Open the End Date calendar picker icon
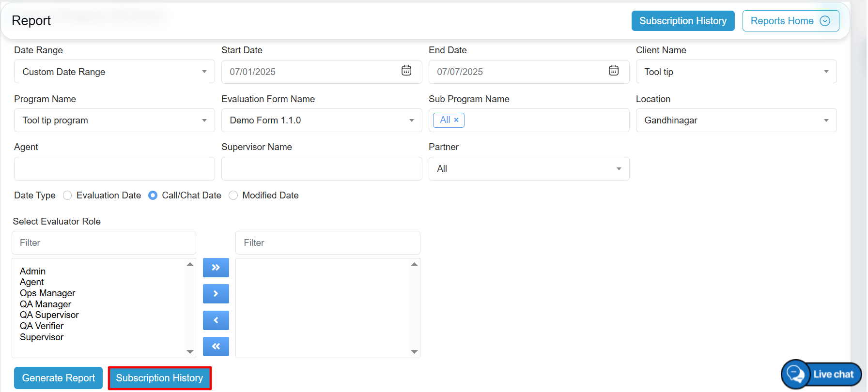 [613, 71]
